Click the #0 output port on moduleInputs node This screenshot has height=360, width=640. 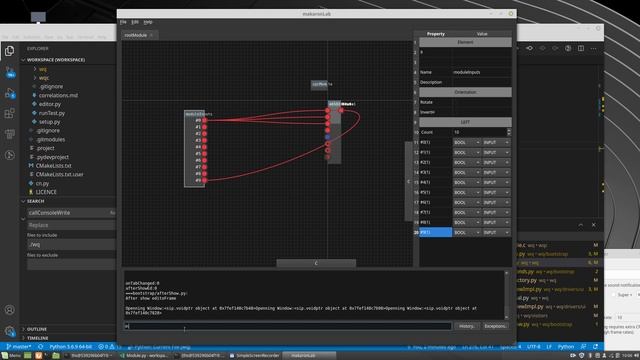[x=204, y=120]
